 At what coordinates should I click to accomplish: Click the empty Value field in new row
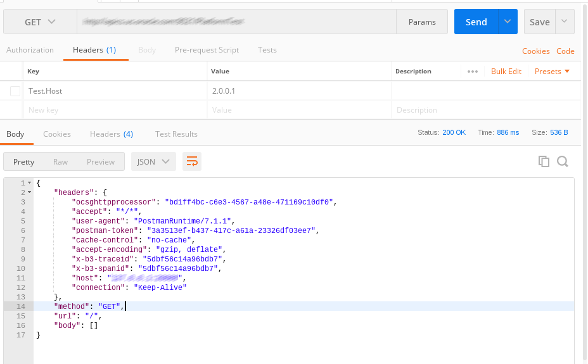click(299, 110)
